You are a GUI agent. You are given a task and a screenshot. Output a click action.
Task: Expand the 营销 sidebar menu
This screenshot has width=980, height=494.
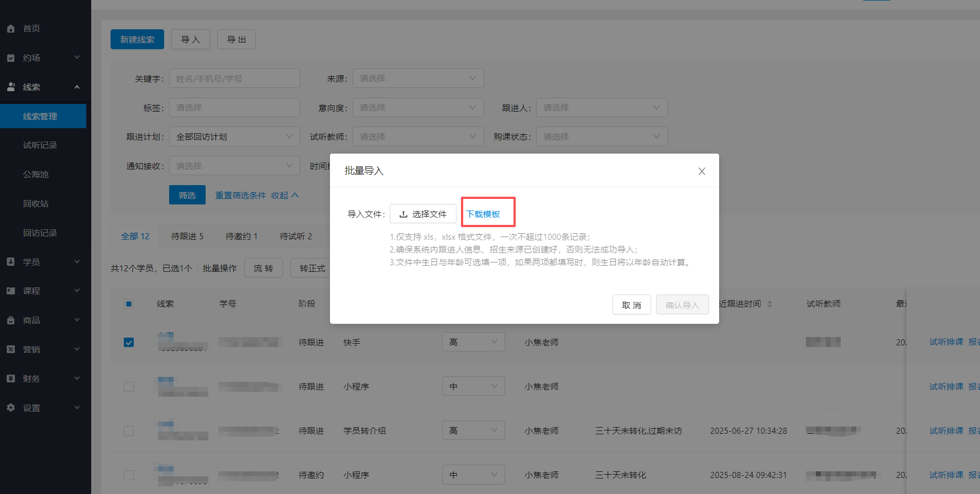[77, 349]
